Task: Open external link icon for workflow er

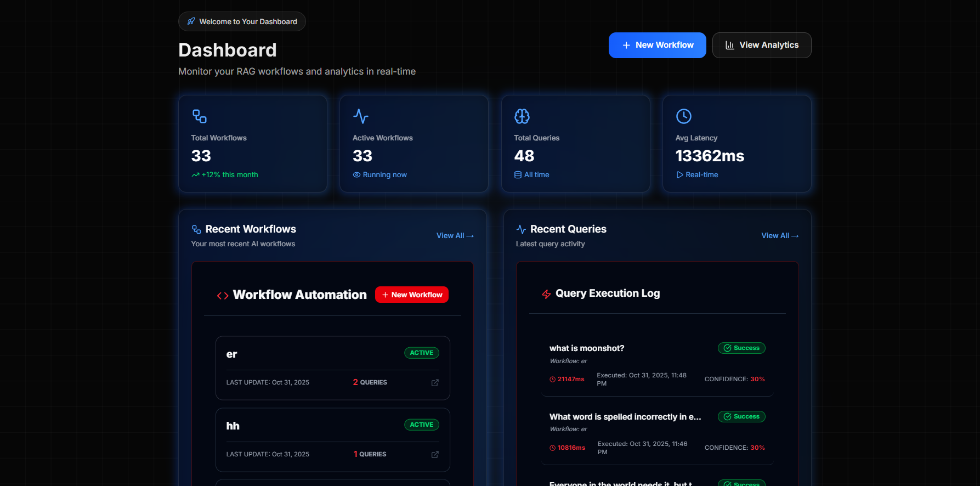Action: coord(435,383)
